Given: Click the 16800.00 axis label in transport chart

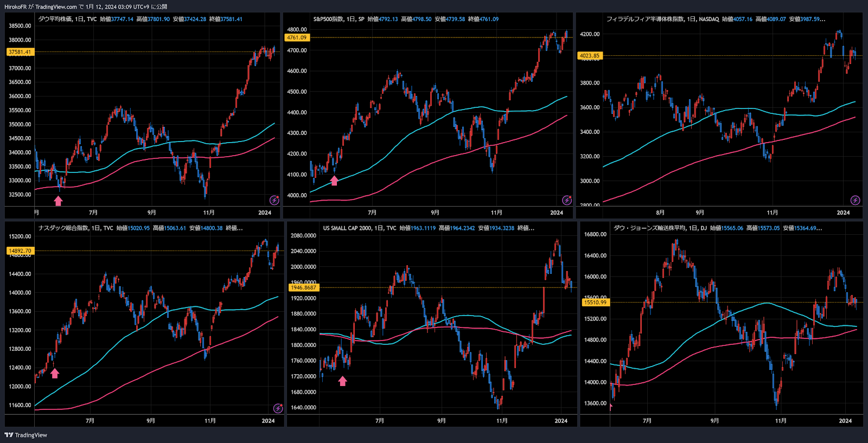Looking at the screenshot, I should click(595, 234).
